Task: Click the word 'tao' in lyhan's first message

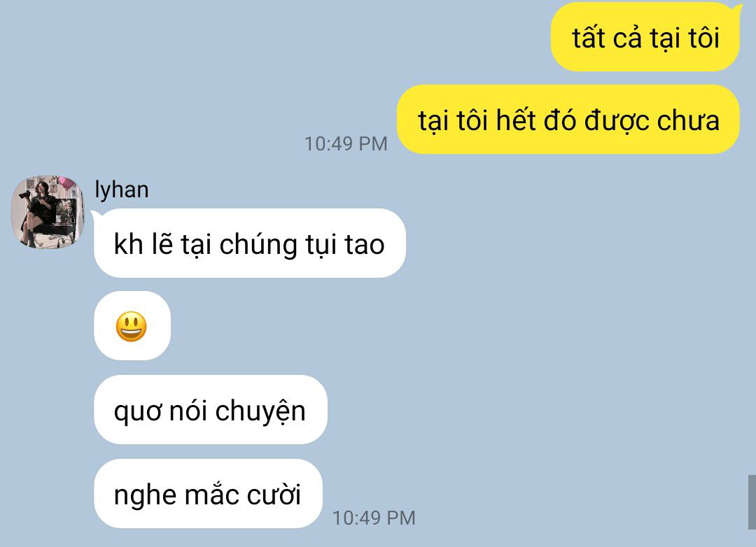Action: (x=365, y=245)
